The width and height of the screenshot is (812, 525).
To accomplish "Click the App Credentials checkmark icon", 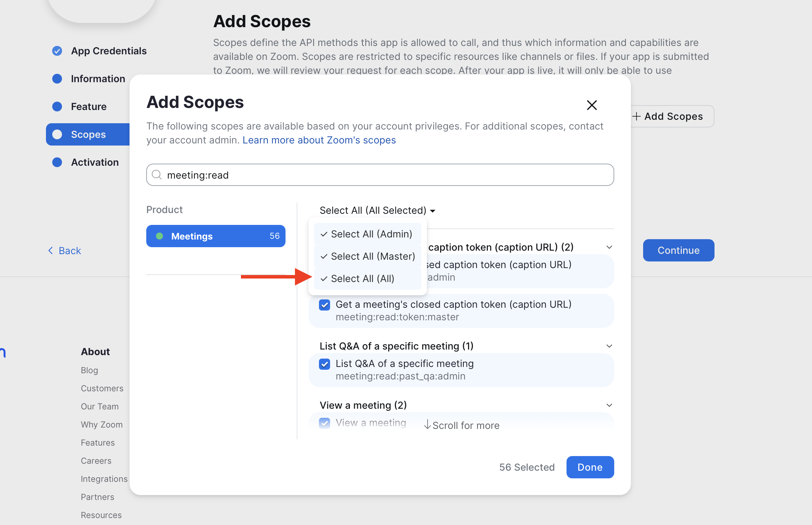I will tap(57, 51).
